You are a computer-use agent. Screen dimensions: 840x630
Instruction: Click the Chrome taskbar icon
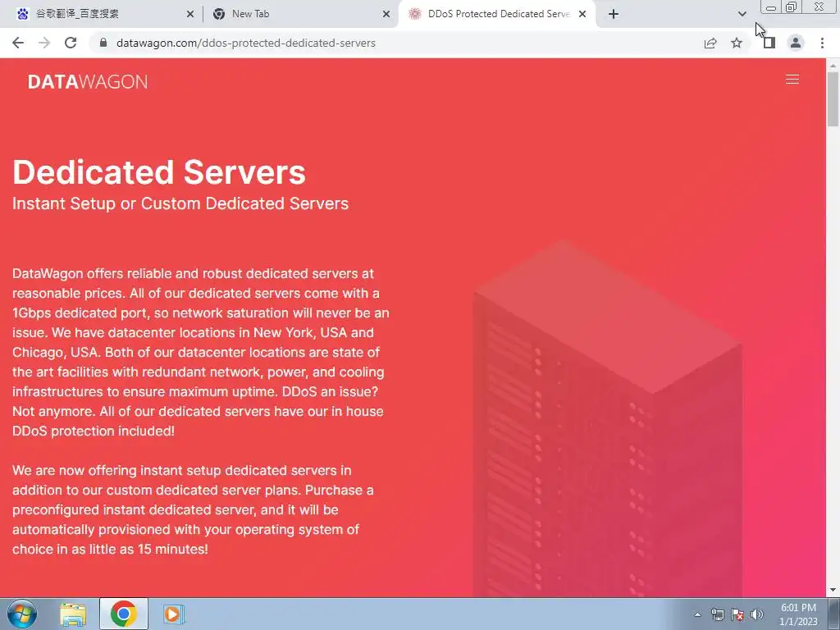pyautogui.click(x=124, y=614)
